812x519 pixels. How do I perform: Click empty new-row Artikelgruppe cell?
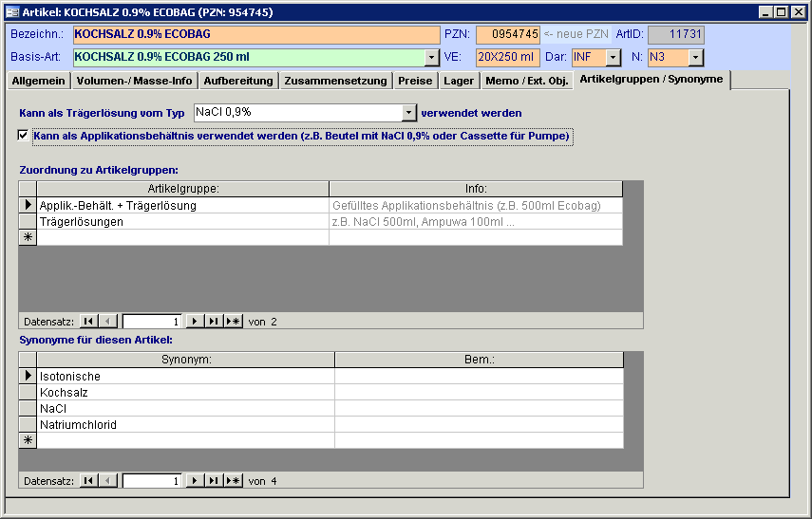point(182,237)
